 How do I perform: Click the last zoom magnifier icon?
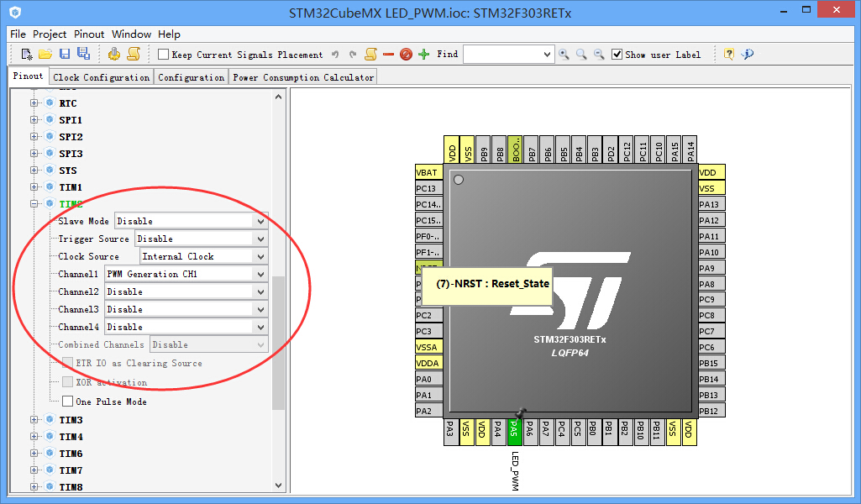(x=599, y=55)
